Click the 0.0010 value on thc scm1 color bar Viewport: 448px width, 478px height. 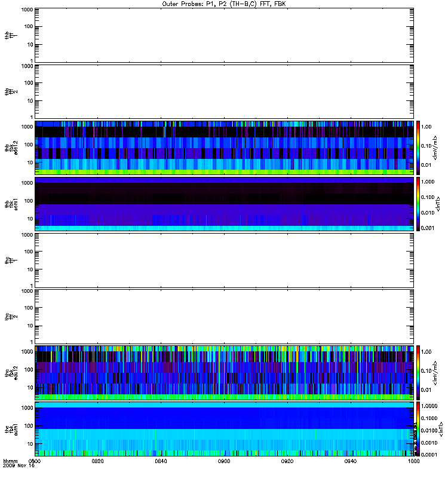429,443
